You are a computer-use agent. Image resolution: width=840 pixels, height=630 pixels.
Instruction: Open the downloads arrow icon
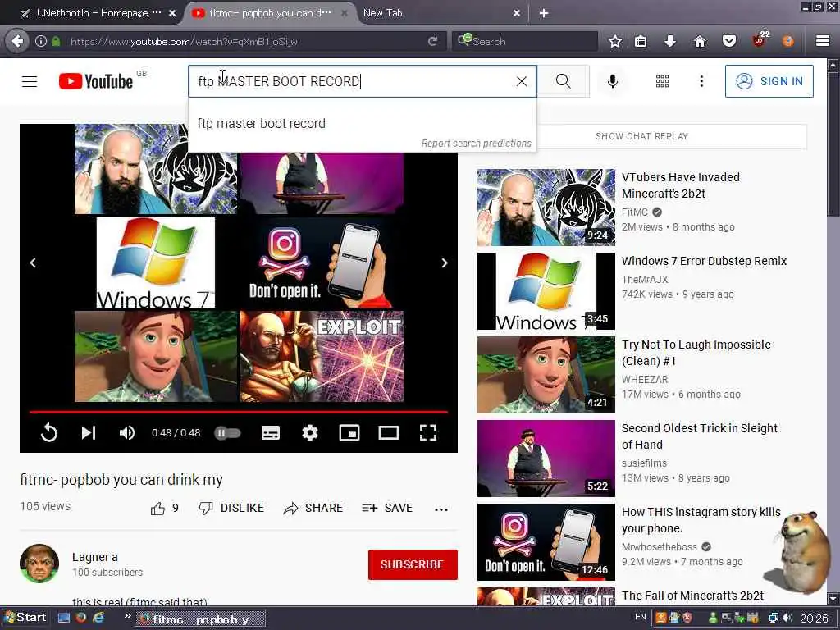[669, 41]
